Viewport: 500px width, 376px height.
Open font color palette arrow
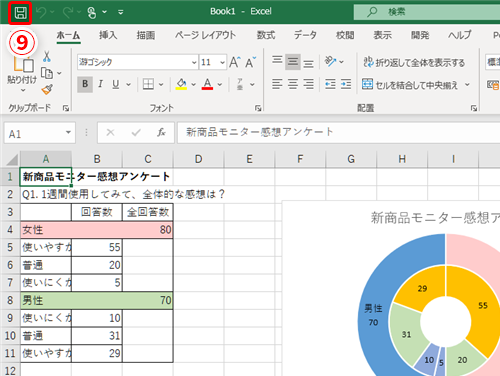[x=220, y=85]
